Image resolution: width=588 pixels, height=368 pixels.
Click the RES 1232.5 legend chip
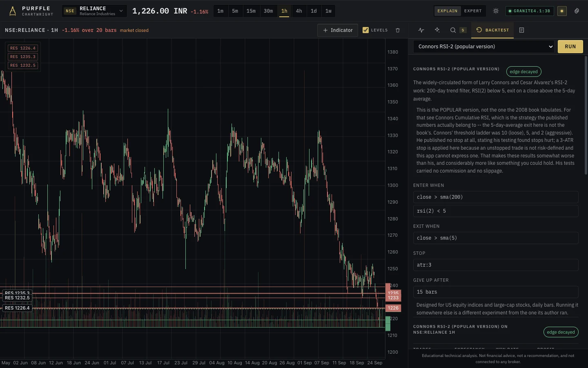[23, 65]
